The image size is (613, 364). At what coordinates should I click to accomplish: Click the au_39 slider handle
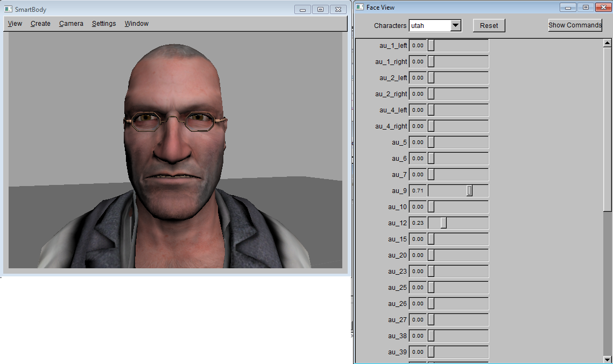(x=431, y=352)
